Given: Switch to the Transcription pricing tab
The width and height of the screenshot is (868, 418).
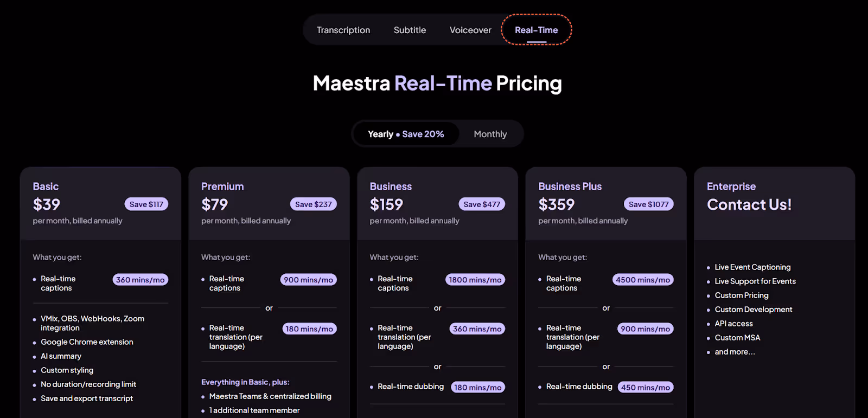Looking at the screenshot, I should (343, 30).
